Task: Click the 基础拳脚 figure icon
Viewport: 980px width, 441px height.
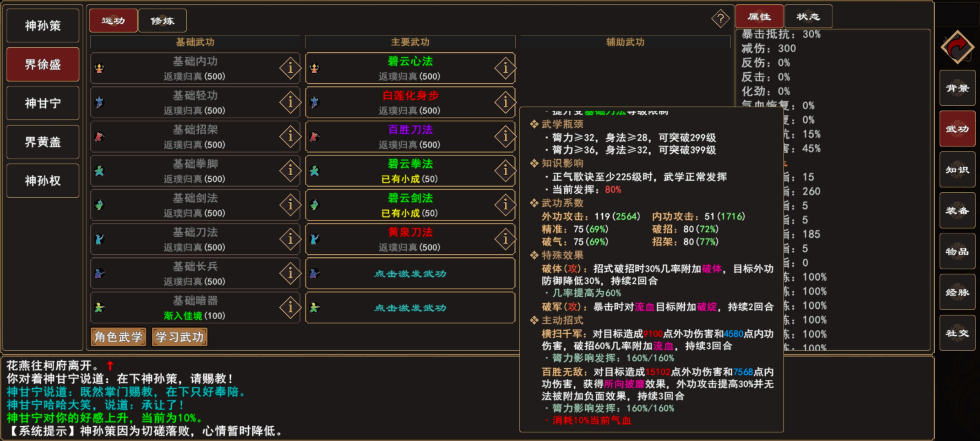Action: tap(99, 171)
